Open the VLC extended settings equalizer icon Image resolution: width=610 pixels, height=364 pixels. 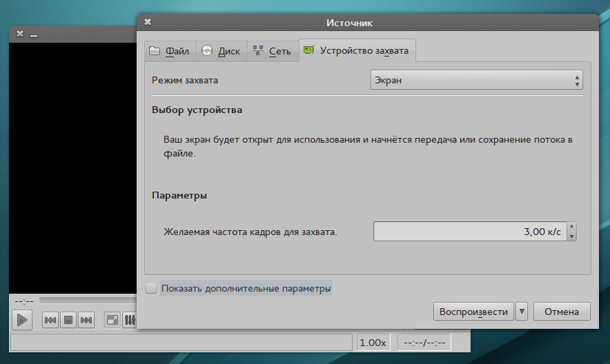click(130, 320)
